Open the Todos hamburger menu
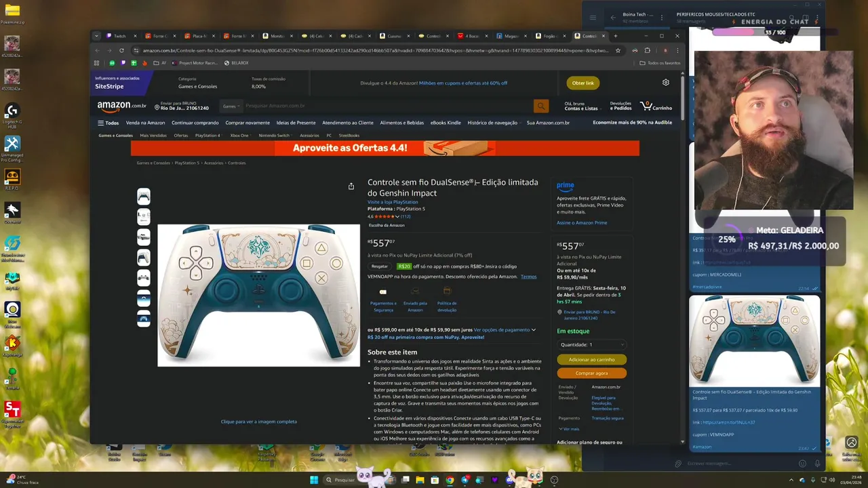 tap(108, 123)
